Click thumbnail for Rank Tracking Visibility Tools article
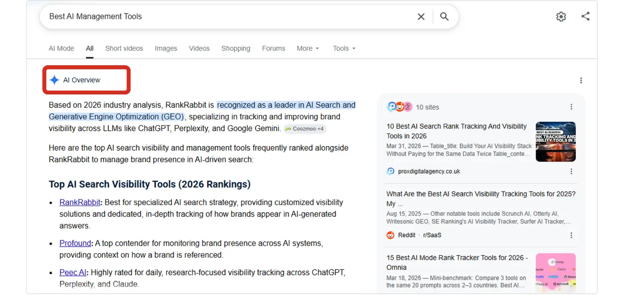The height and width of the screenshot is (295, 644). [556, 142]
